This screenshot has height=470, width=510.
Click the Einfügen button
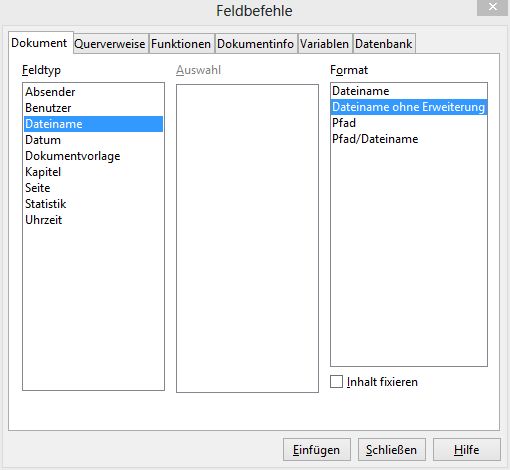click(x=317, y=450)
